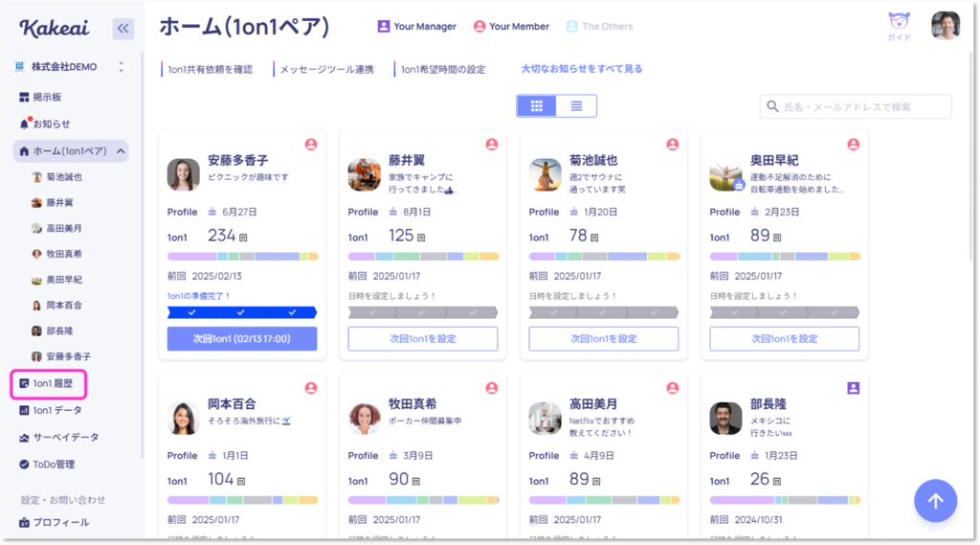Open 安藤多香子 card profile photo

(183, 174)
